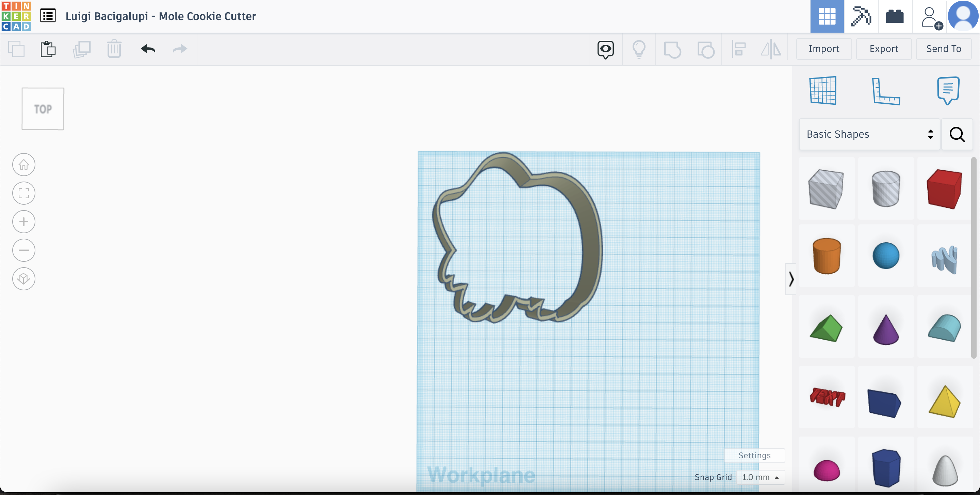Toggle the Notes panel icon

pyautogui.click(x=948, y=89)
